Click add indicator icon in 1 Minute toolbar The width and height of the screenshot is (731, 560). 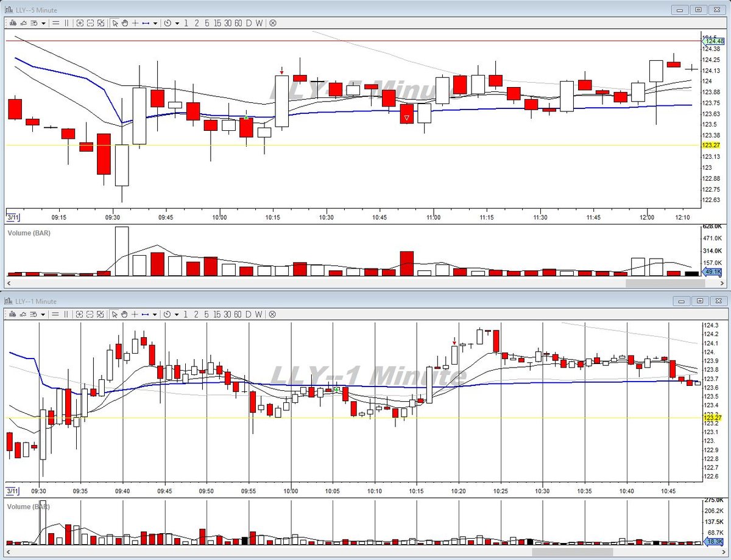coord(23,314)
